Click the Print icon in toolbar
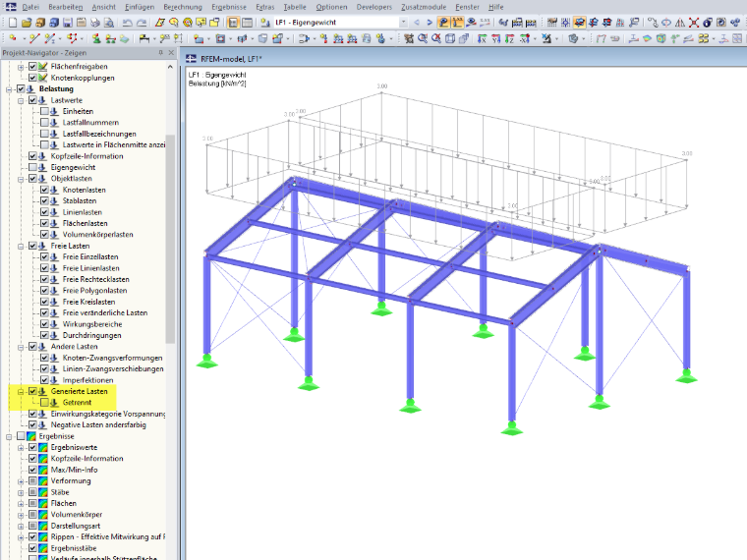Viewport: 747px width, 560px height. pyautogui.click(x=94, y=23)
